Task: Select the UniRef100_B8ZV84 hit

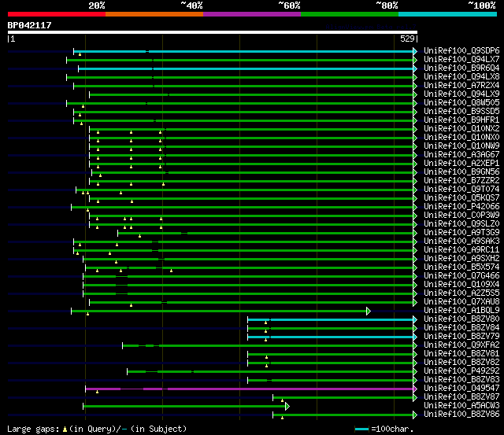Action: click(x=461, y=328)
